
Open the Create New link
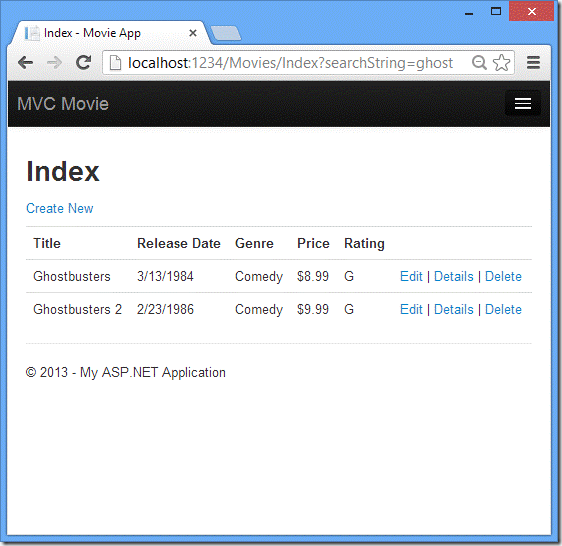[x=59, y=208]
